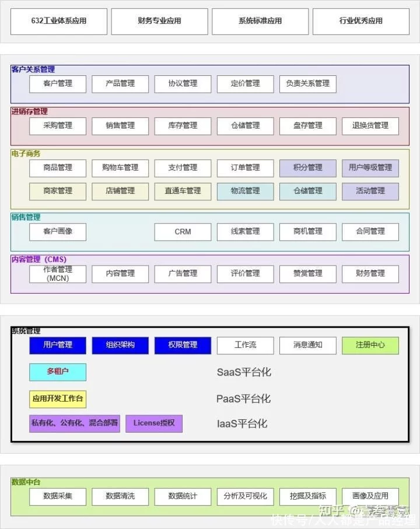Viewport: 420px width, 529px height.
Task: Click the blue 组织架构 box
Action: pos(120,346)
